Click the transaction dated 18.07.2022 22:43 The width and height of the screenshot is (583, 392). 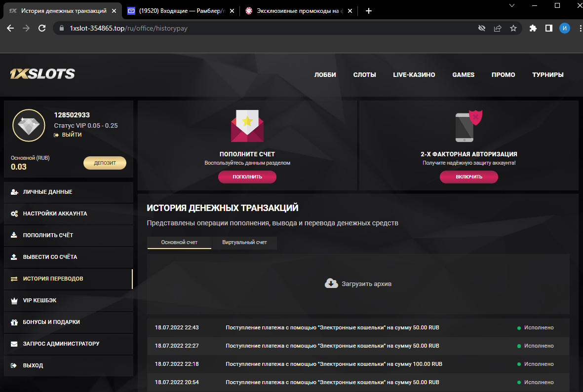pos(358,327)
